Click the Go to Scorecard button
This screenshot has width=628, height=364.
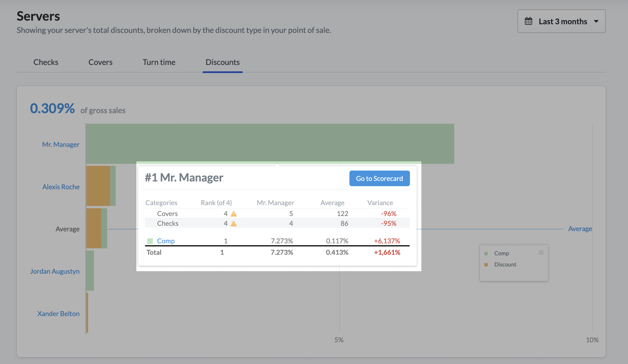(x=380, y=178)
